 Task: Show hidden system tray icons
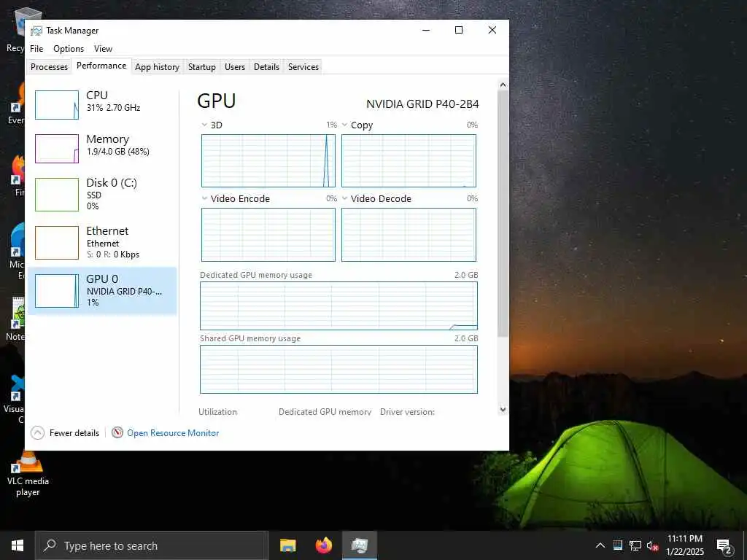[x=600, y=545]
